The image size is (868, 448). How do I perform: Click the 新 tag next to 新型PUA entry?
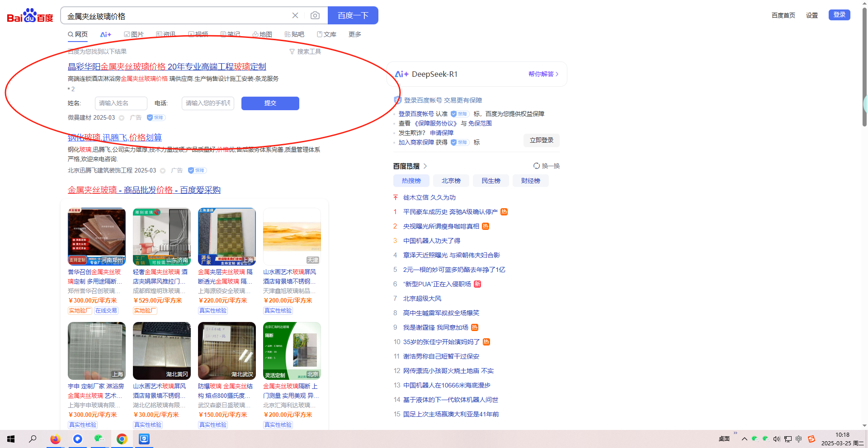point(477,284)
